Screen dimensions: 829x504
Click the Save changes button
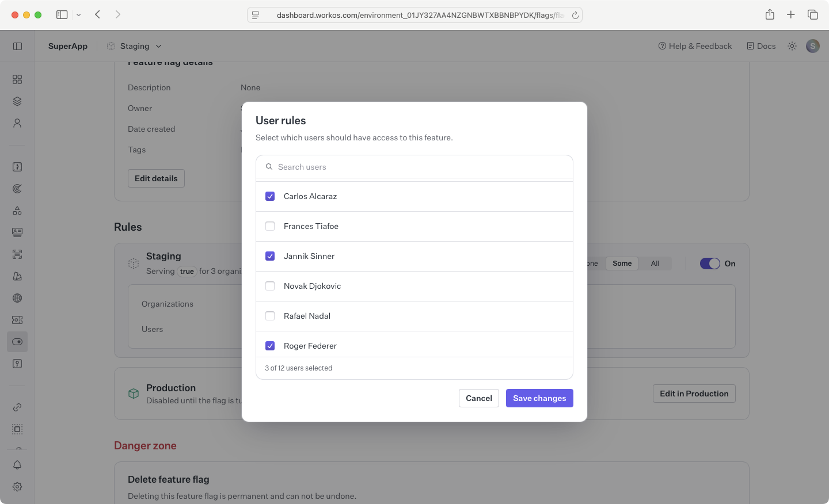point(539,398)
